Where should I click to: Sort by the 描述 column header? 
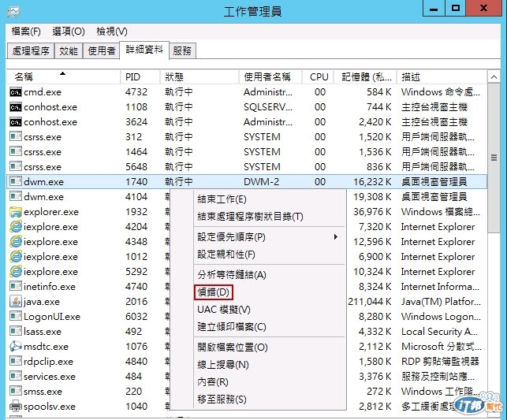pos(442,77)
